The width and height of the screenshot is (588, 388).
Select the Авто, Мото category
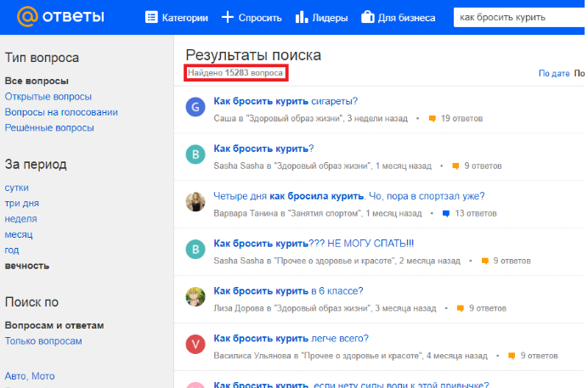30,375
